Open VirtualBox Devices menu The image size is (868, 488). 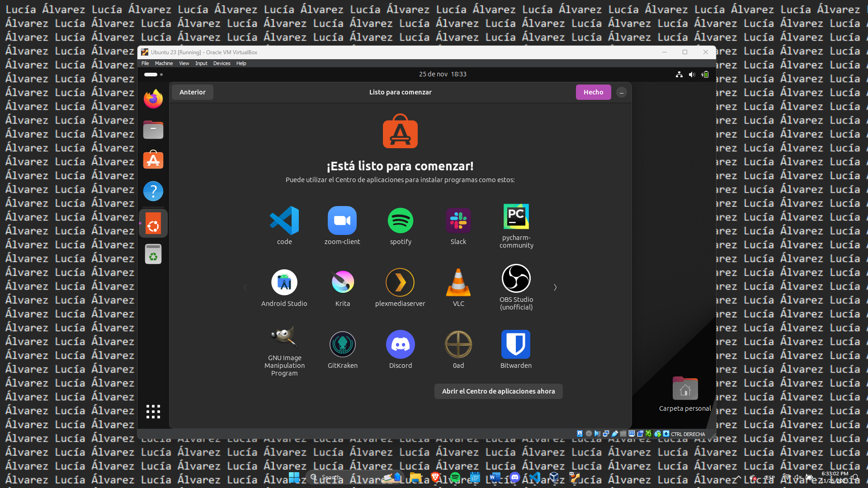(x=222, y=63)
